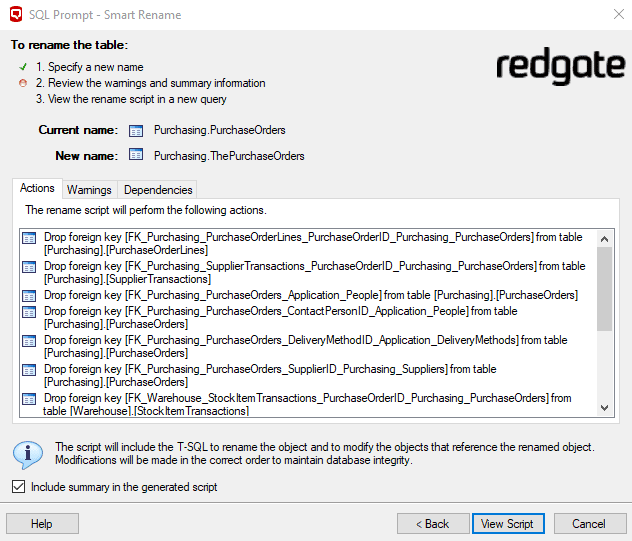632x541 pixels.
Task: Select the FK_Purchasing_PurchaseOrders_DeliveryMethodID drop action row
Action: [x=308, y=346]
